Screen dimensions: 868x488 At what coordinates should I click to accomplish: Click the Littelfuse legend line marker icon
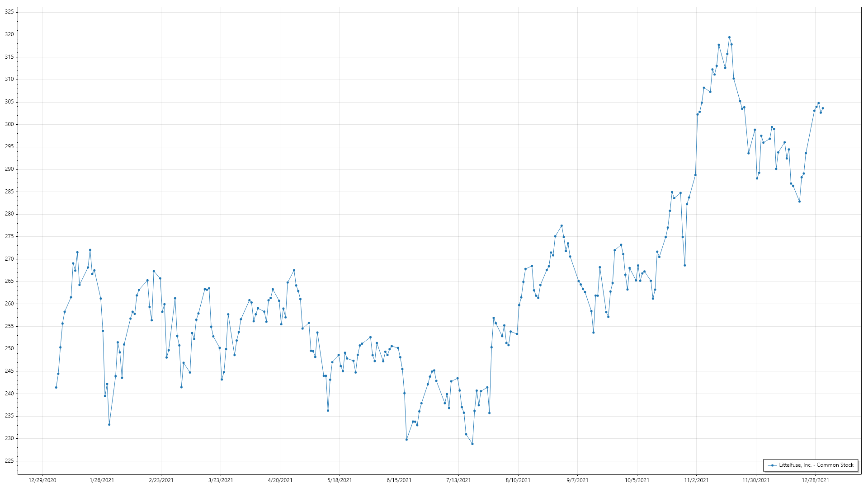pos(773,465)
